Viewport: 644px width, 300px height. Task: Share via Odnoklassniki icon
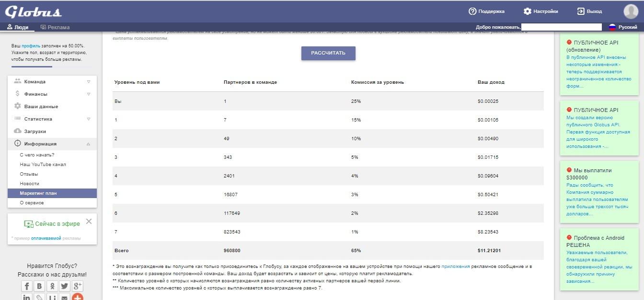pyautogui.click(x=52, y=286)
